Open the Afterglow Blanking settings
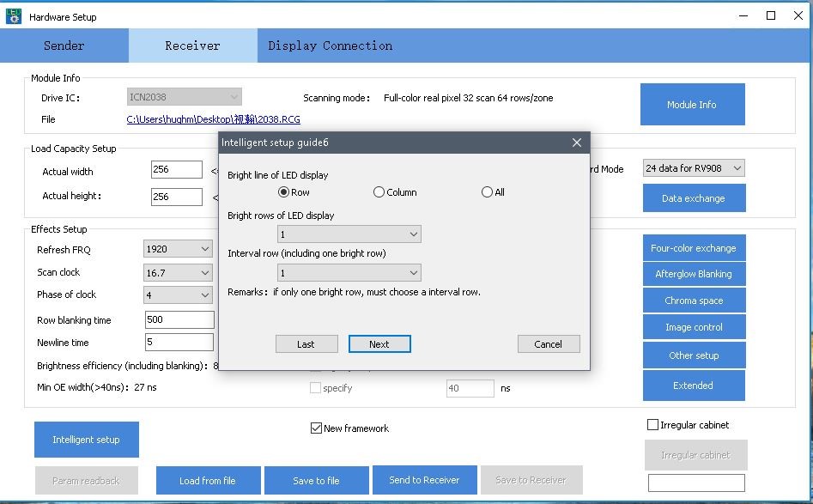 tap(693, 275)
